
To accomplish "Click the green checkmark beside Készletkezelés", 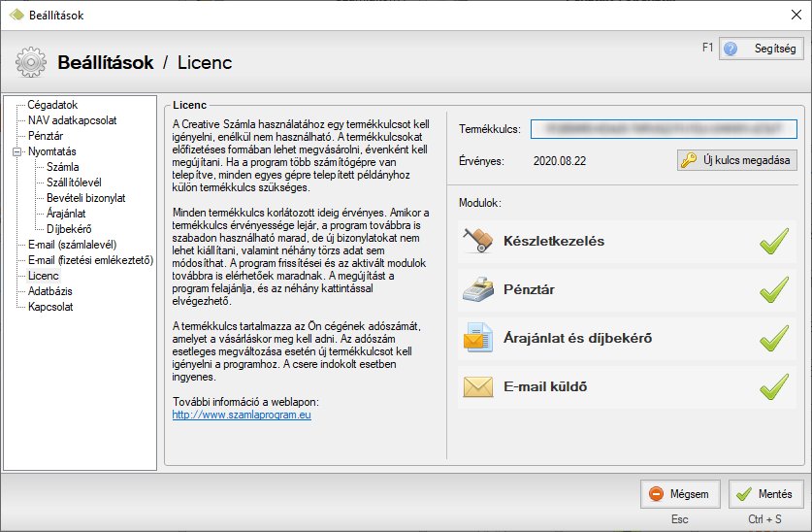I will click(x=774, y=241).
